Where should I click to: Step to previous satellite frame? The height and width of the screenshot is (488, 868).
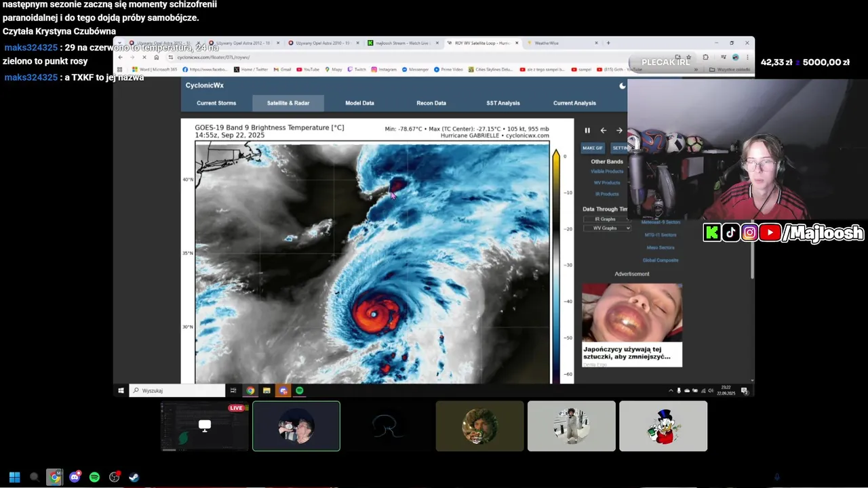(x=603, y=130)
